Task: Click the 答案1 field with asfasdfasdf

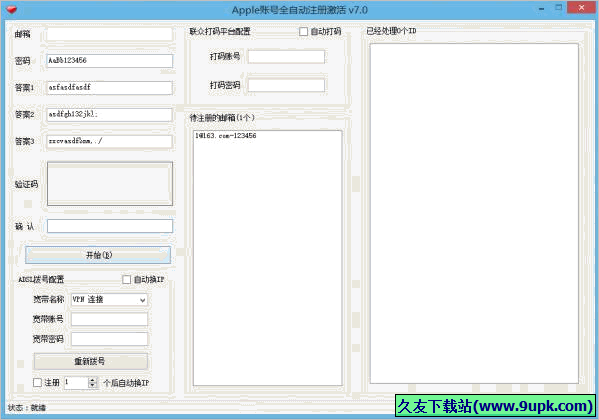Action: [110, 88]
